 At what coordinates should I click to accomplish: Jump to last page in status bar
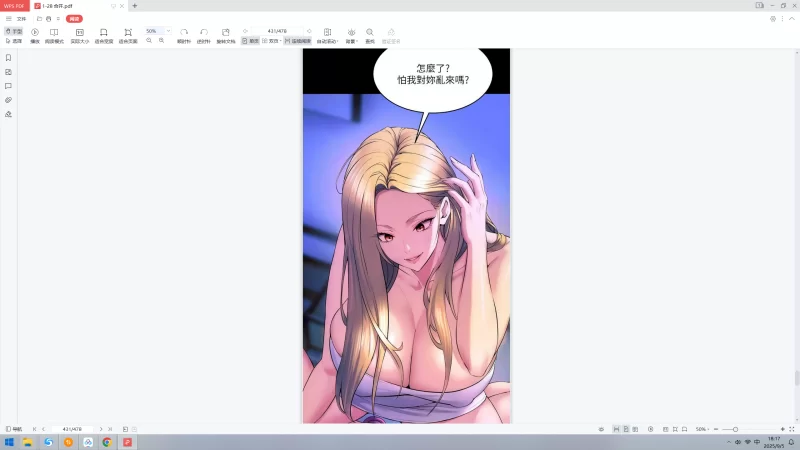(110, 429)
